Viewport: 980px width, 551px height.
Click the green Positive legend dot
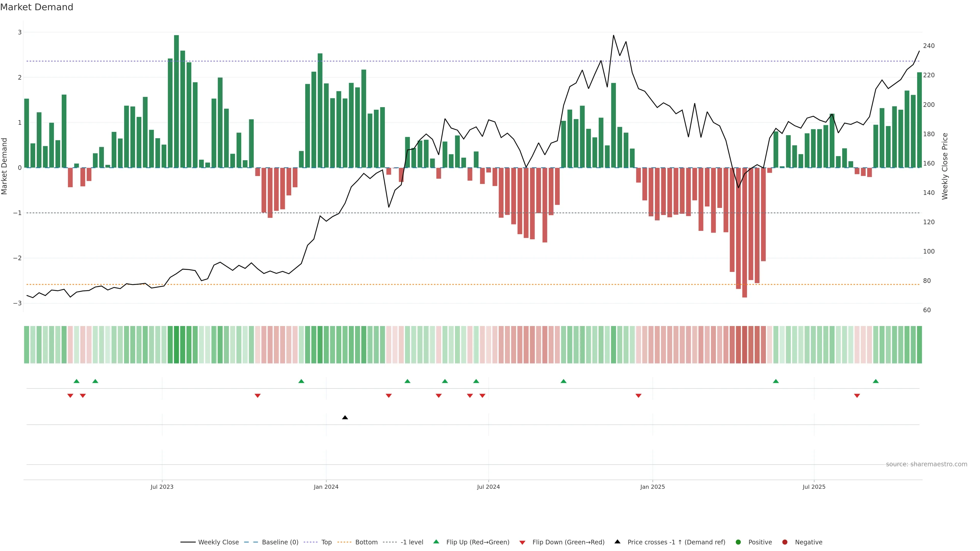[738, 542]
